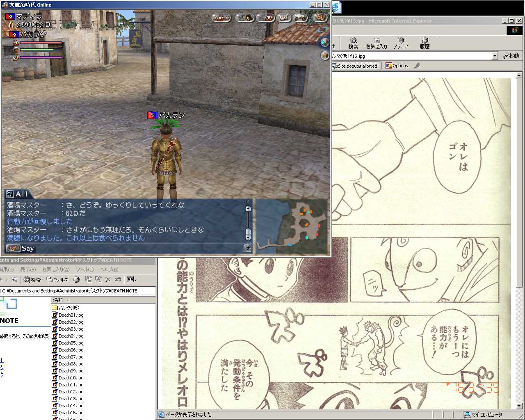Open お気に入り favorites in Internet Explorer

point(377,43)
